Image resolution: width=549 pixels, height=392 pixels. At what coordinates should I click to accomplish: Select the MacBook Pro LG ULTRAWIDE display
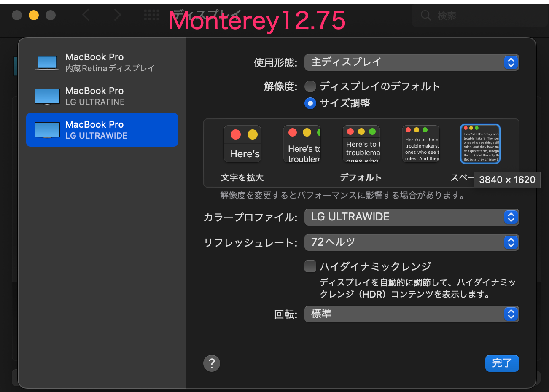click(x=102, y=130)
